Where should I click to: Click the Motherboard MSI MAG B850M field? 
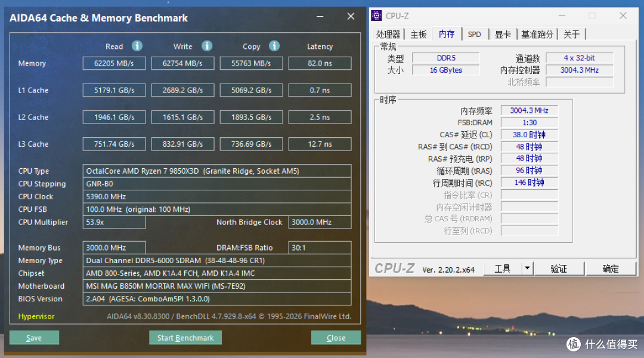click(217, 286)
